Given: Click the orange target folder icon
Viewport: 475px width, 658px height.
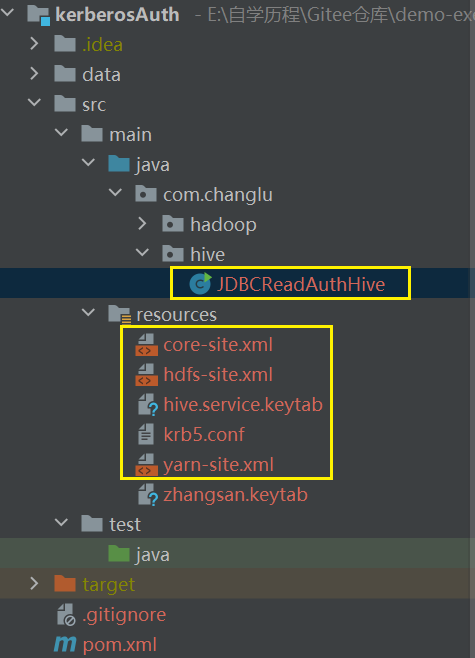Looking at the screenshot, I should pyautogui.click(x=65, y=584).
